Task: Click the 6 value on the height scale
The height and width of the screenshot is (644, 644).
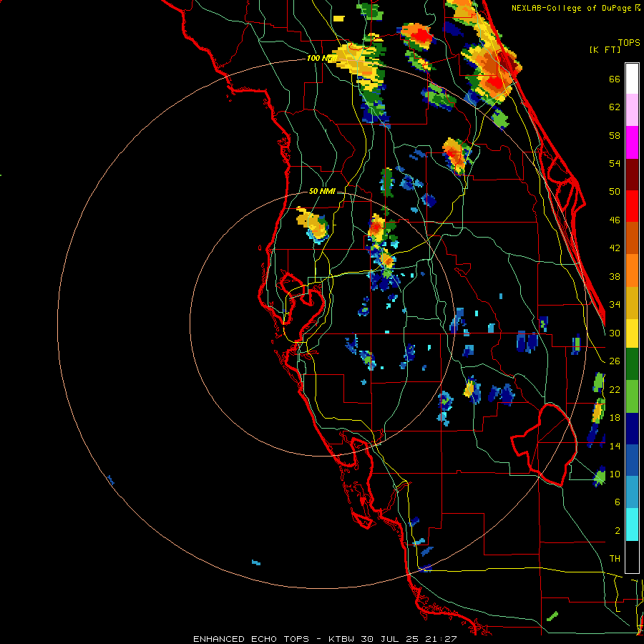Action: (x=618, y=502)
